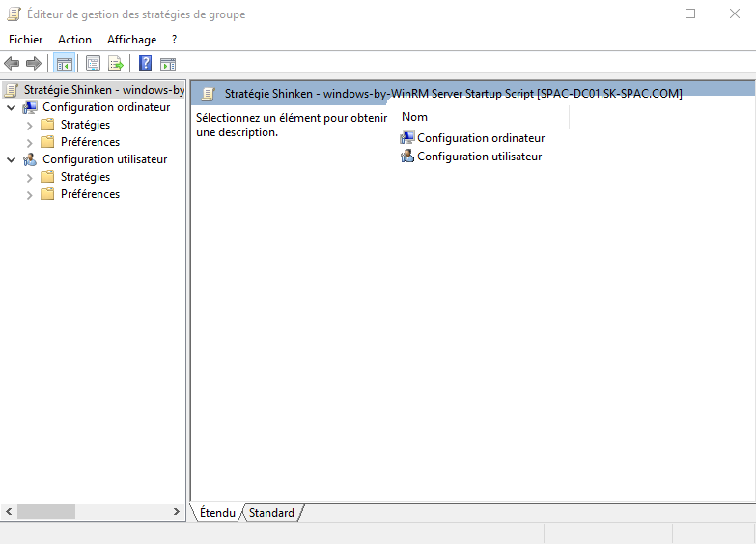
Task: Toggle the show/hide action pane icon
Action: point(168,64)
